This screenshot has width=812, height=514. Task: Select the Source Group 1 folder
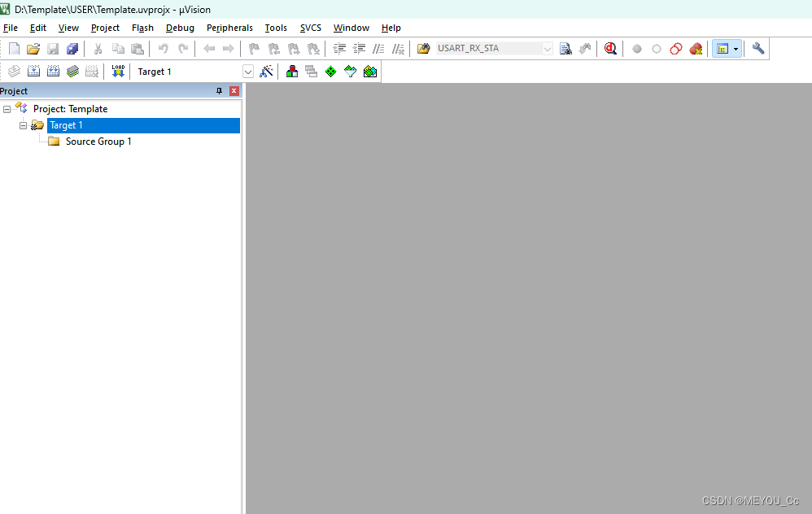(x=98, y=142)
